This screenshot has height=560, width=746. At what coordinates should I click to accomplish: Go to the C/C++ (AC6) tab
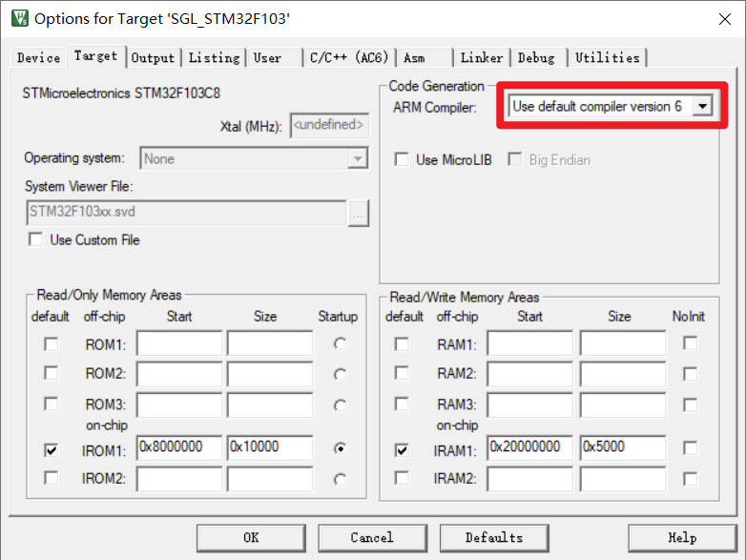349,58
